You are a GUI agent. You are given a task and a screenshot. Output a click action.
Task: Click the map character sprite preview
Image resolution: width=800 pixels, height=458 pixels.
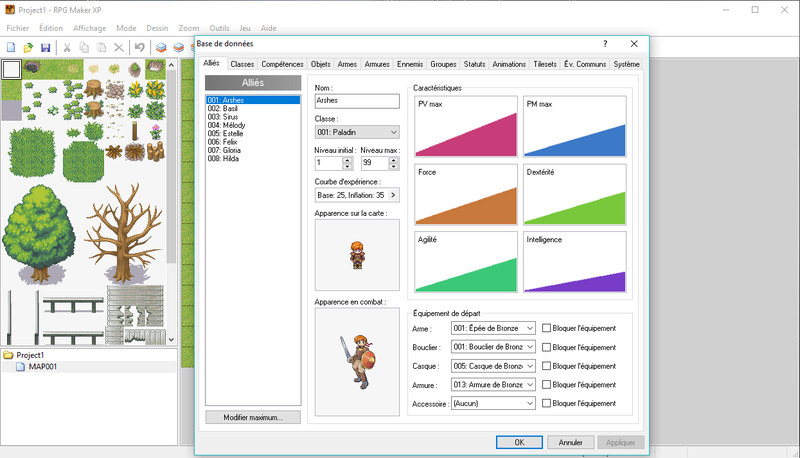click(x=357, y=255)
